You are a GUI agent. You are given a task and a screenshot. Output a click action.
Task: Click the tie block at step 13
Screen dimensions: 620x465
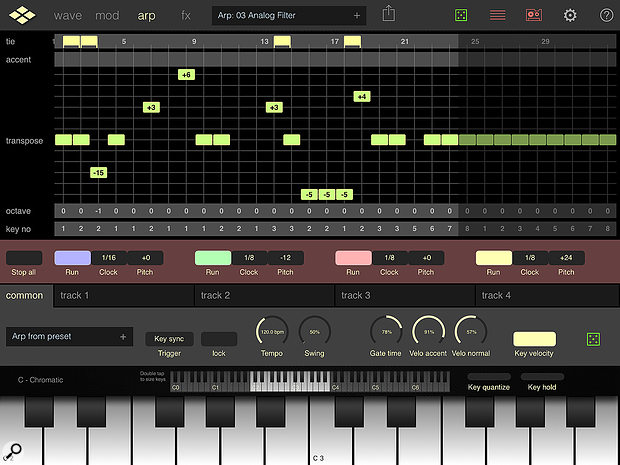(282, 42)
